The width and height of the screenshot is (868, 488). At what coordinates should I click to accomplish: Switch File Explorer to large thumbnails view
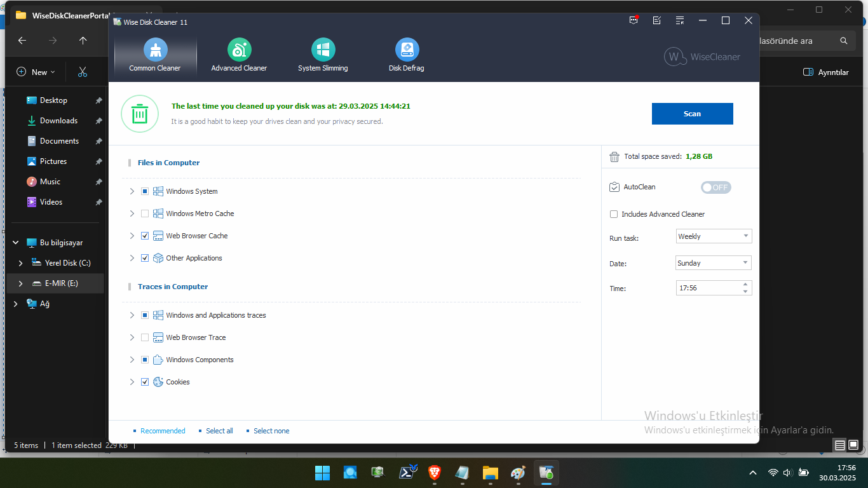(x=854, y=445)
